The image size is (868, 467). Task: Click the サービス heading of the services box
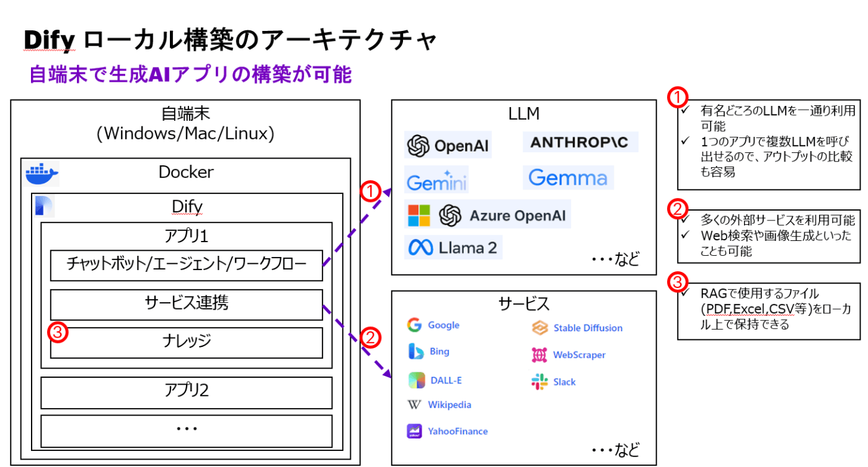[524, 303]
